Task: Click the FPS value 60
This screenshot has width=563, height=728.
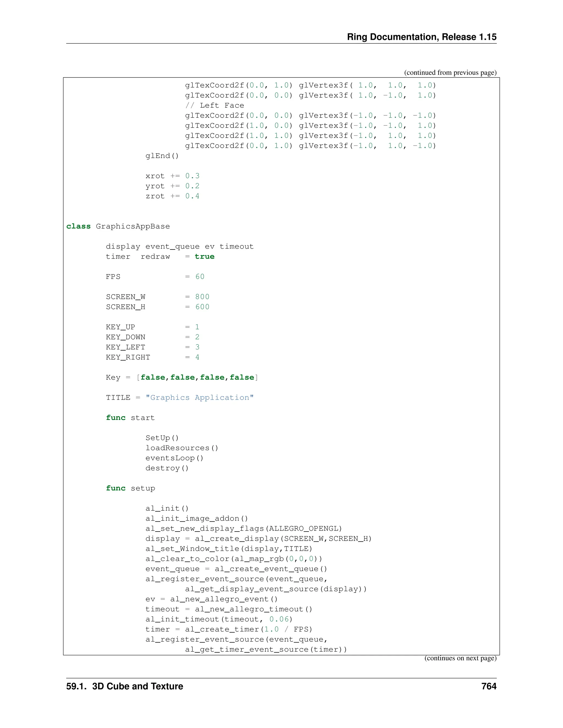Action: 200,277
